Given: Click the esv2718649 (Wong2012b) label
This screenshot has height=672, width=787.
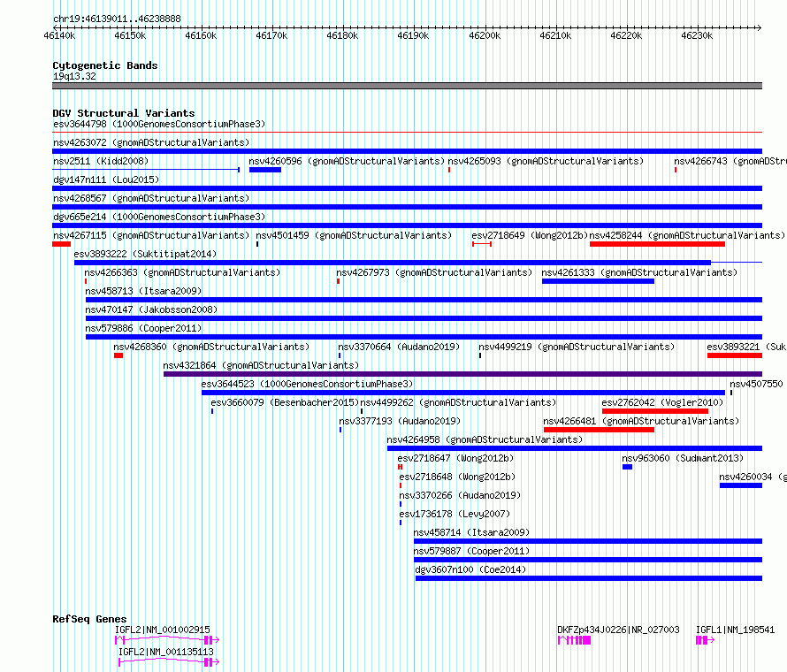Looking at the screenshot, I should pos(530,235).
